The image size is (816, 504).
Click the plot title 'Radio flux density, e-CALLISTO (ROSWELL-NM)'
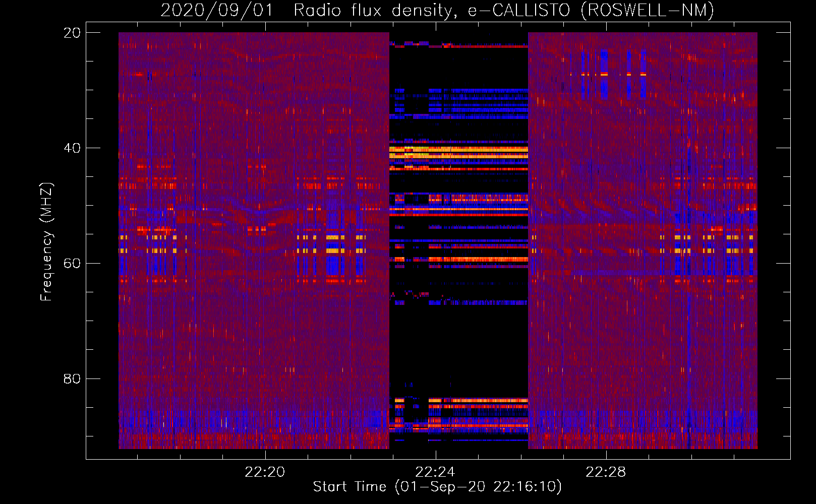[504, 10]
